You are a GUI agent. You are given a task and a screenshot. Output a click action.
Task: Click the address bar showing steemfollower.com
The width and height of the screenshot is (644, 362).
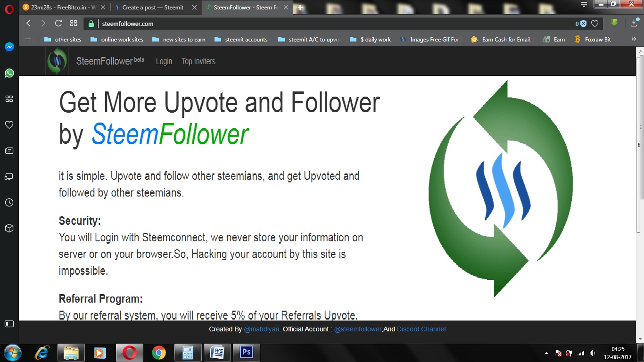(330, 24)
